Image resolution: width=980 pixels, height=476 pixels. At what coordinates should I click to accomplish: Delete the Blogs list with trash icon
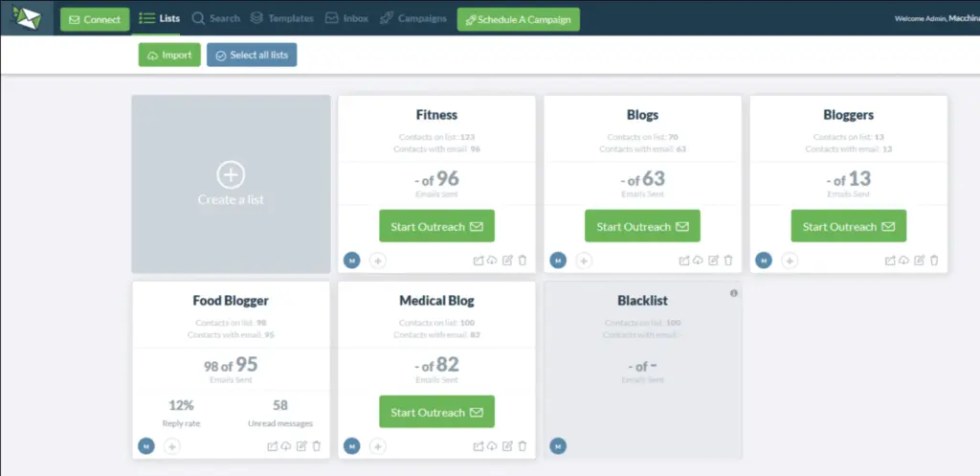(x=728, y=261)
